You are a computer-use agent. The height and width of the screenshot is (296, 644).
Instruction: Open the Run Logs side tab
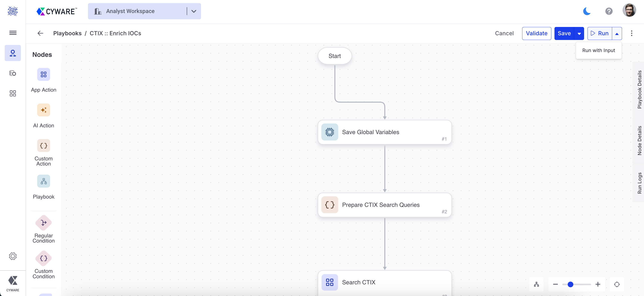[x=639, y=183]
